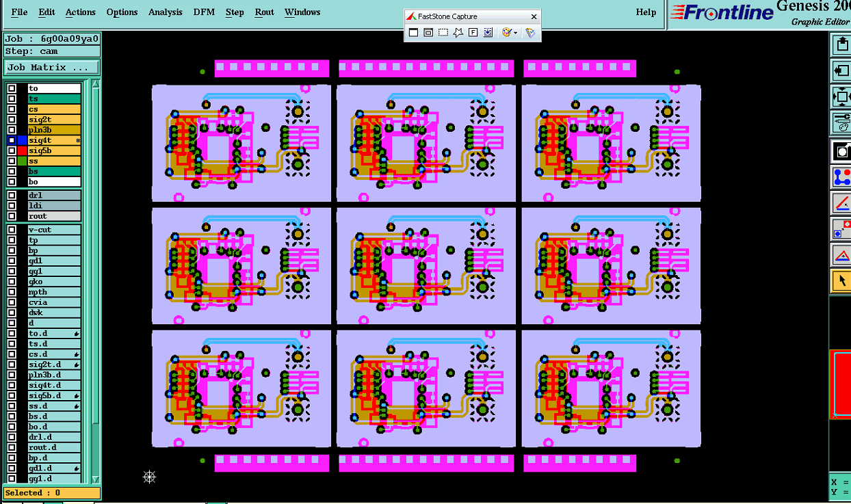Open the Edit menu

47,12
